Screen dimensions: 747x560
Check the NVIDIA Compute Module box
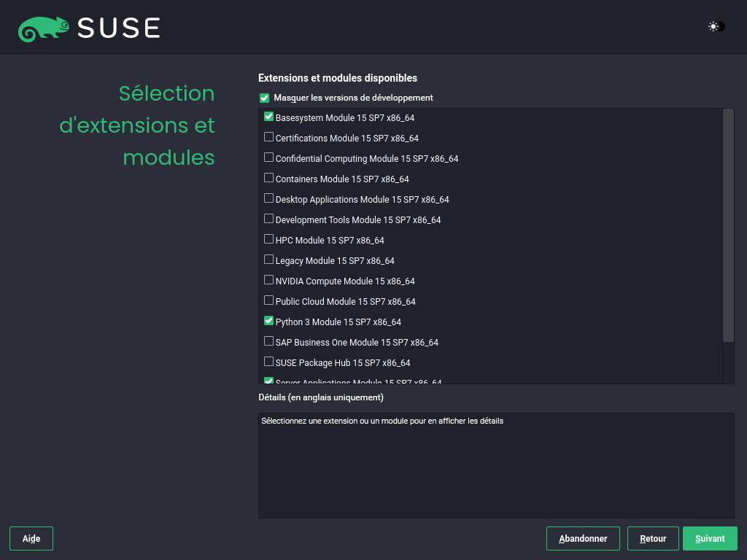pos(268,281)
